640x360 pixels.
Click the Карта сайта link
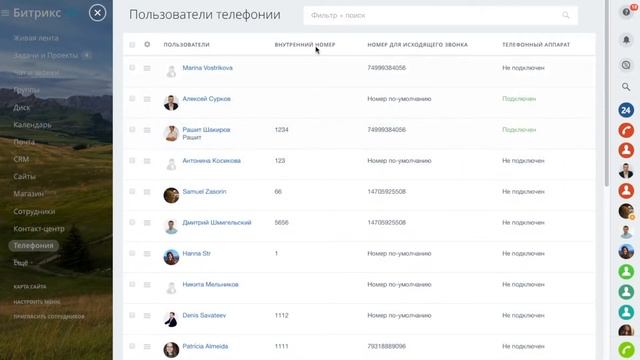30,287
